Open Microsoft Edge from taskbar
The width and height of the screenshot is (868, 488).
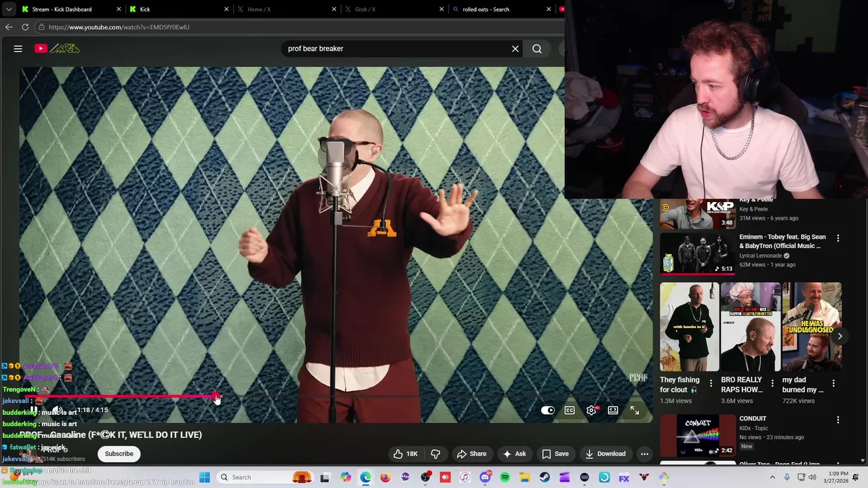click(x=366, y=477)
